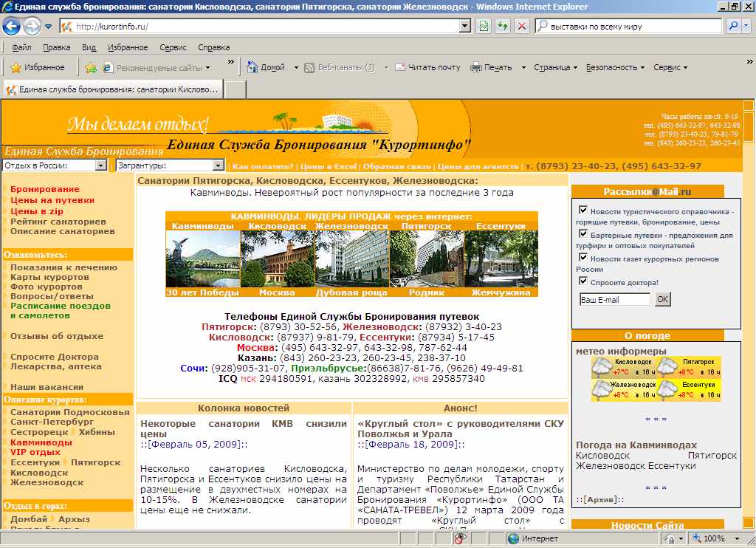Click the Пятигорск weather informer

[x=689, y=367]
